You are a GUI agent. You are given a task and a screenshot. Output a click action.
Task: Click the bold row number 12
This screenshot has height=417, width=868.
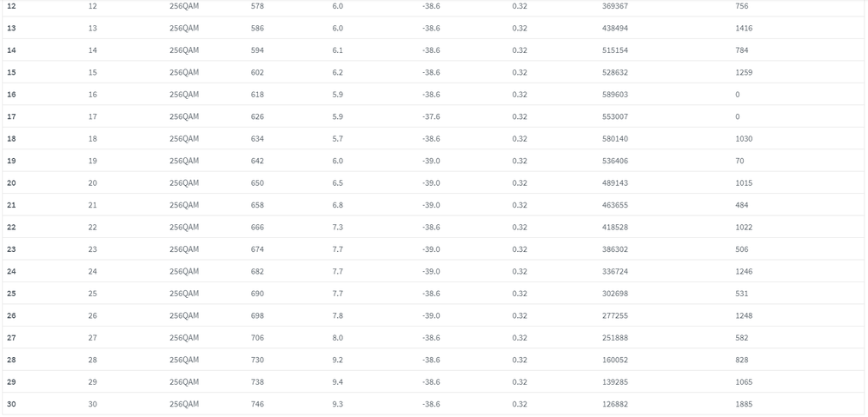pos(11,6)
